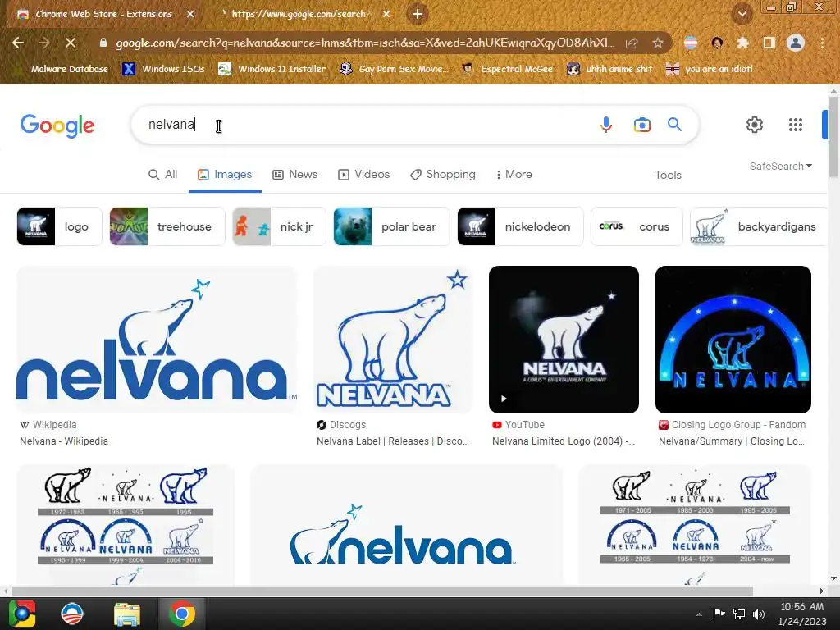Open the Extensions puzzle piece menu
The height and width of the screenshot is (630, 840).
(743, 43)
